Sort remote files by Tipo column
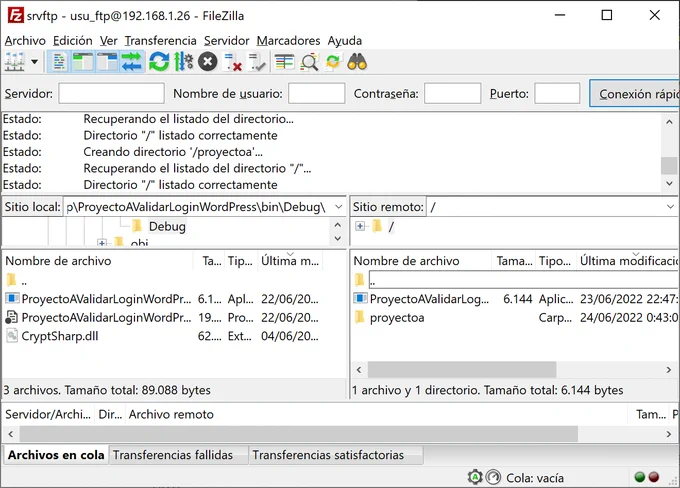 pos(556,261)
